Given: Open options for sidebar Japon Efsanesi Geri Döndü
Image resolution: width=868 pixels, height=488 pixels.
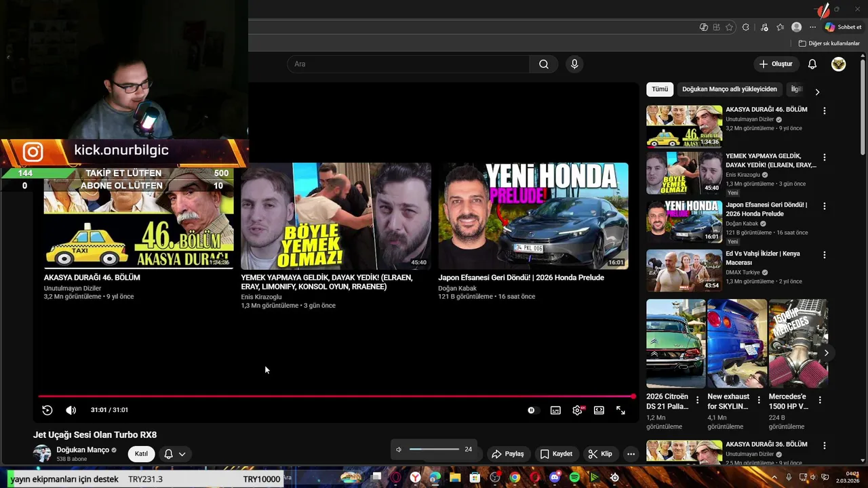Looking at the screenshot, I should [x=825, y=206].
